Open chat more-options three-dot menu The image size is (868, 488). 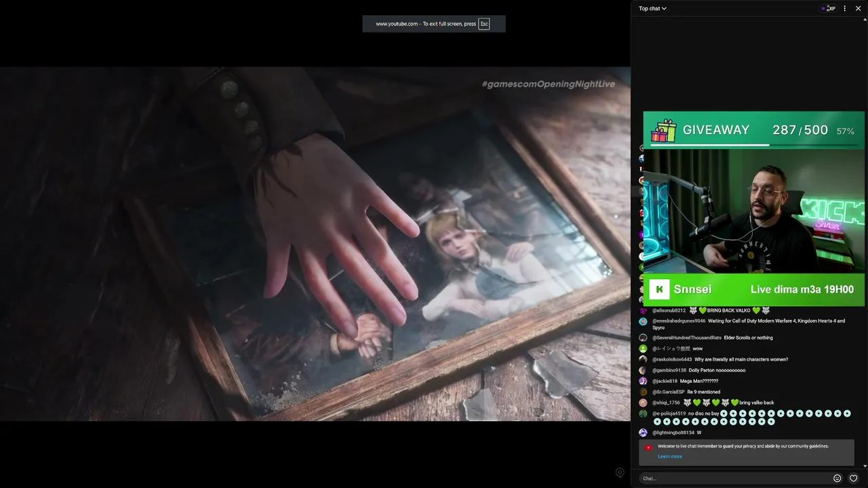[844, 9]
